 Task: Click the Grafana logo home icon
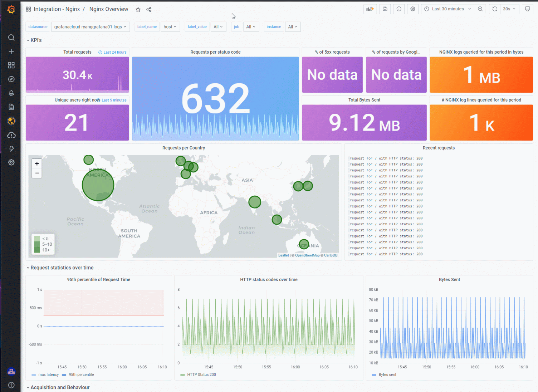pos(11,10)
